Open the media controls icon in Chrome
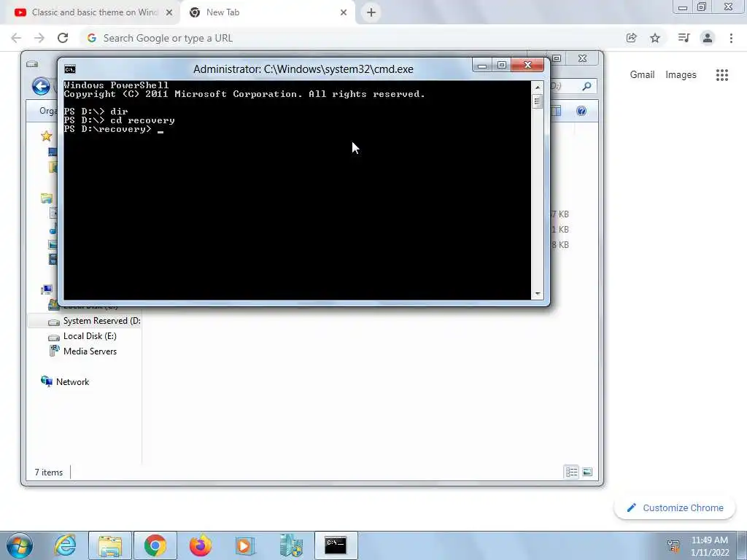 [684, 38]
